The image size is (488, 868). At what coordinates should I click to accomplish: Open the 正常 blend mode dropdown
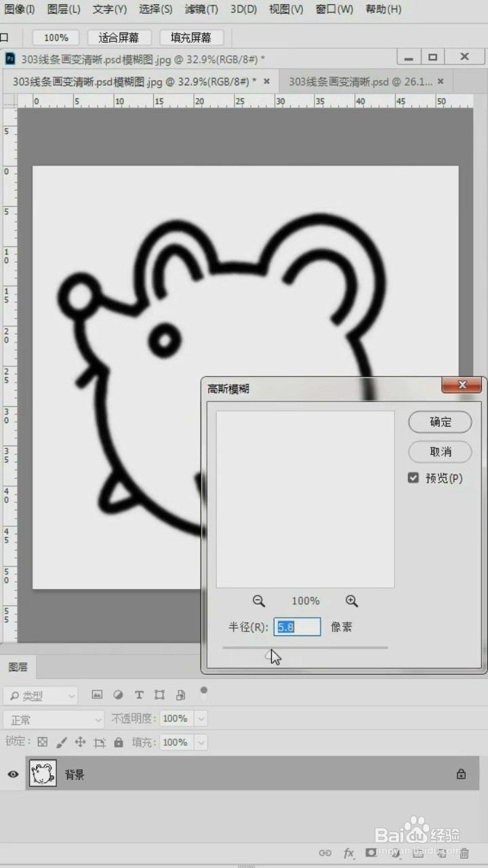coord(54,719)
